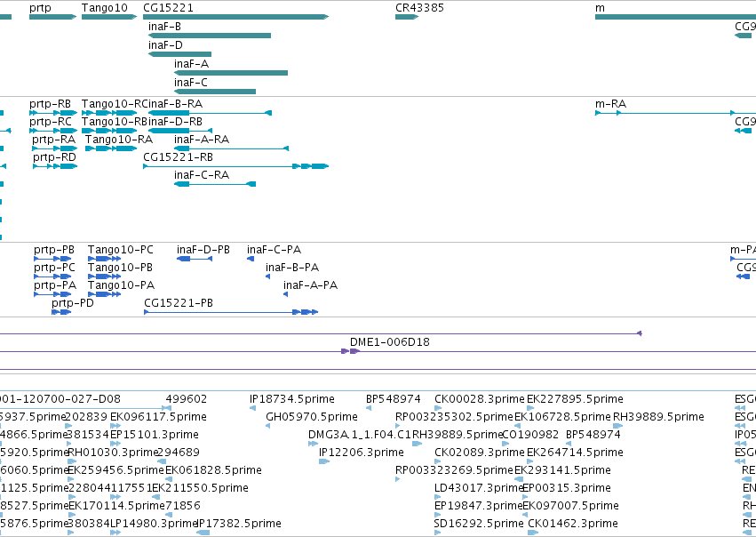756x537 pixels.
Task: Select the CK00028.3prime EST label
Action: [479, 399]
